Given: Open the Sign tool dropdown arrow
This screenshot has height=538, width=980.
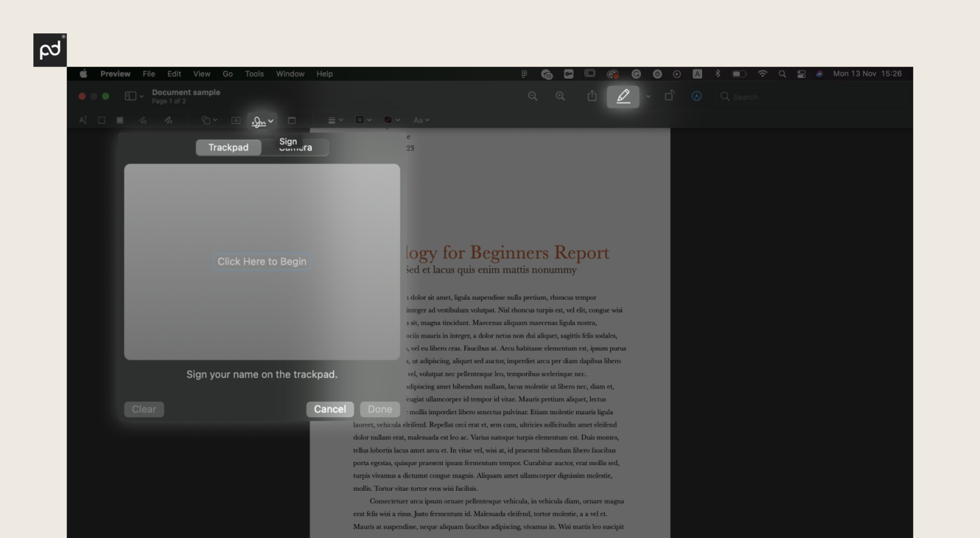Looking at the screenshot, I should [270, 120].
